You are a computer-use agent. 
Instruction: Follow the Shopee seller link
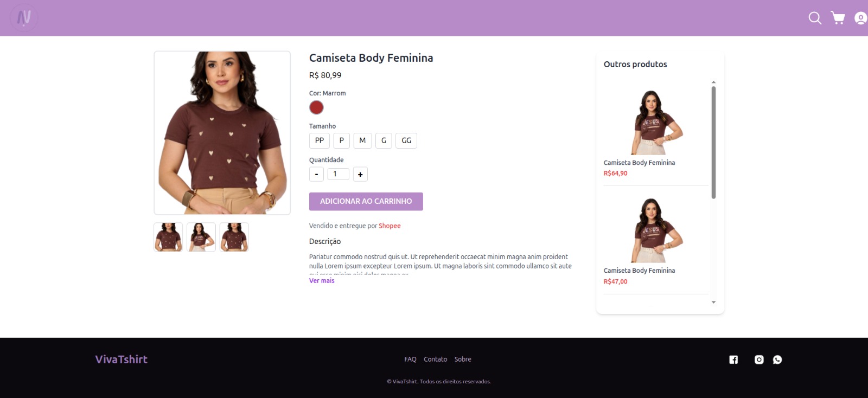[390, 226]
